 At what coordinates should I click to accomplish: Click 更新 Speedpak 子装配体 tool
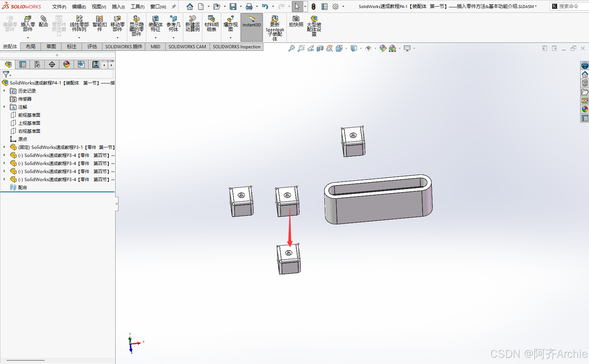click(275, 28)
